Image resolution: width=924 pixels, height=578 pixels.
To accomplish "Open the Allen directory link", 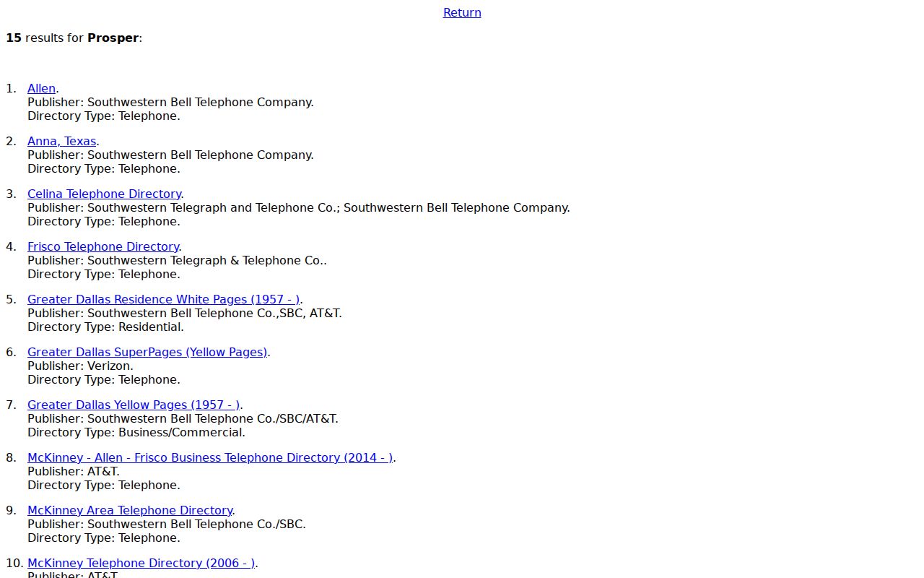I will 41,88.
